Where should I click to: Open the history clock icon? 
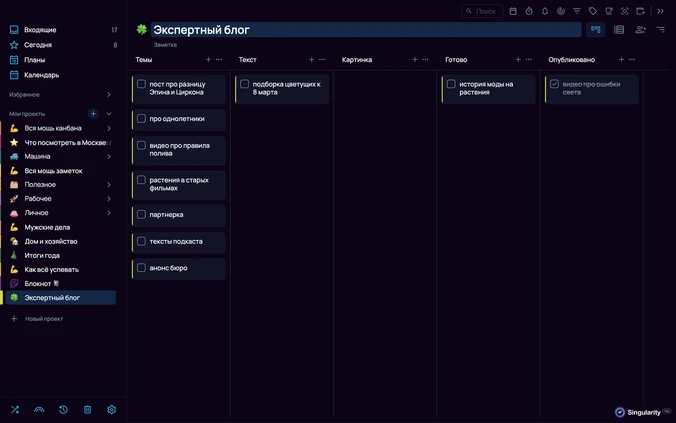[x=63, y=410]
